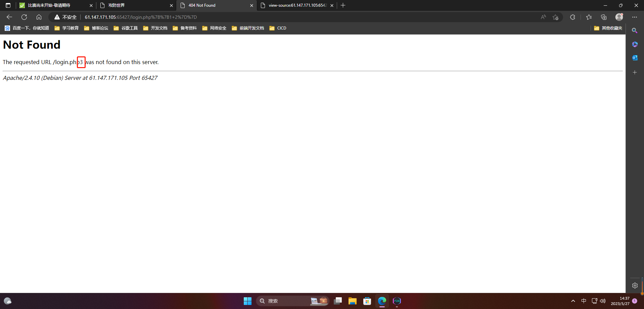Open the browser profile avatar
644x309 pixels.
(x=619, y=17)
